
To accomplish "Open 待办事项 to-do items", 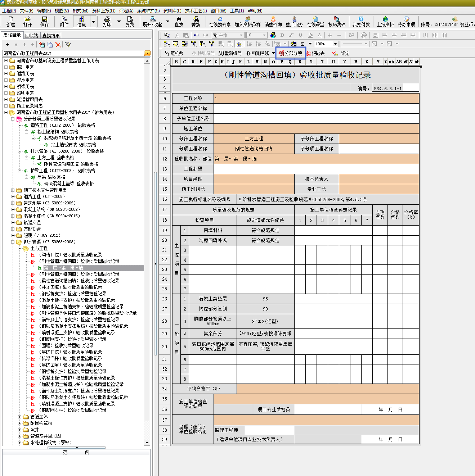I will pyautogui.click(x=406, y=22).
